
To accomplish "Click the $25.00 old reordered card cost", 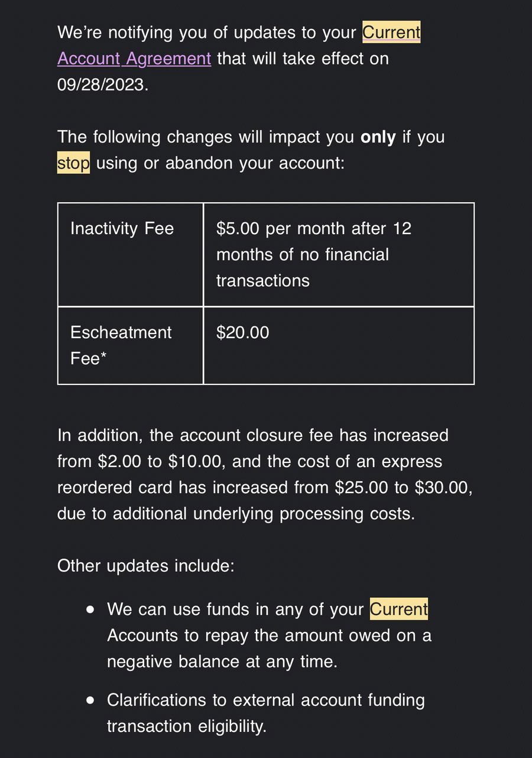I will (x=360, y=487).
